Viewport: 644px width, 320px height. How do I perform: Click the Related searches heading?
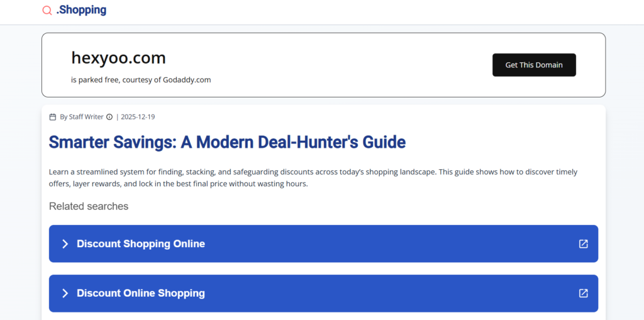[89, 206]
